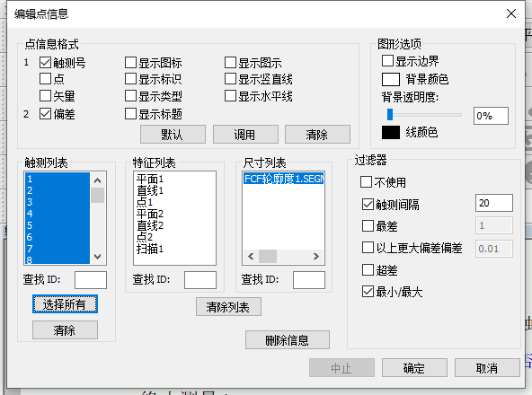Viewport: 532px width, 395px height.
Task: Enable the 点 checkbox
Action: [45, 79]
